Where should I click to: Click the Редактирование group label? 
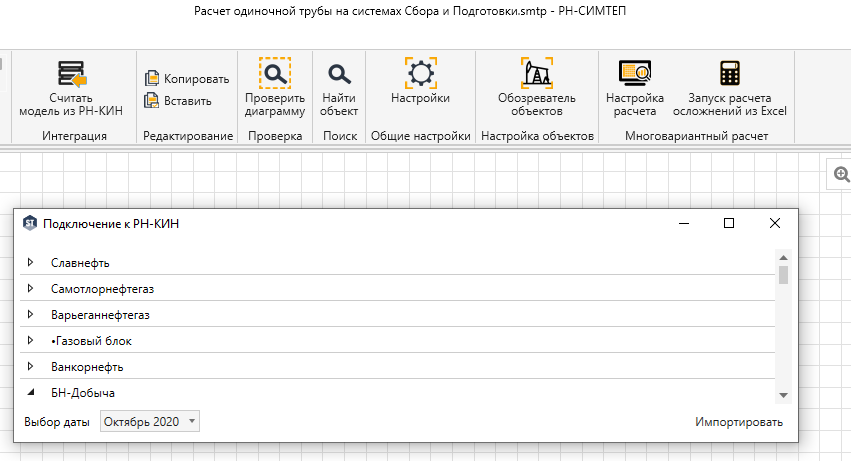pyautogui.click(x=188, y=136)
